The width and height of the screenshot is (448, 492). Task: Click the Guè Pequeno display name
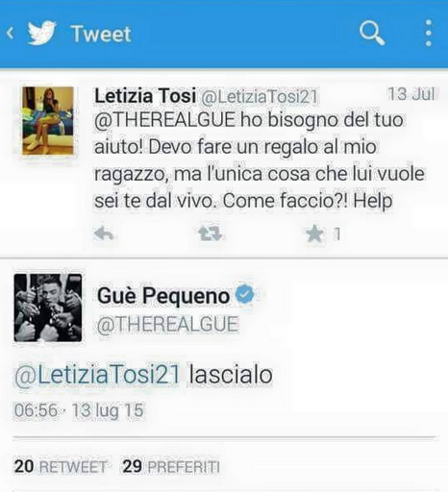[163, 296]
